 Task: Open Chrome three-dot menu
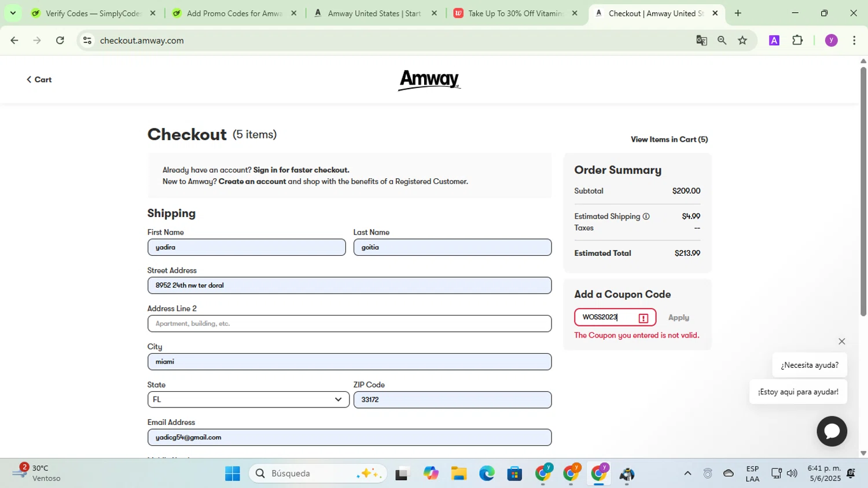pos(854,41)
